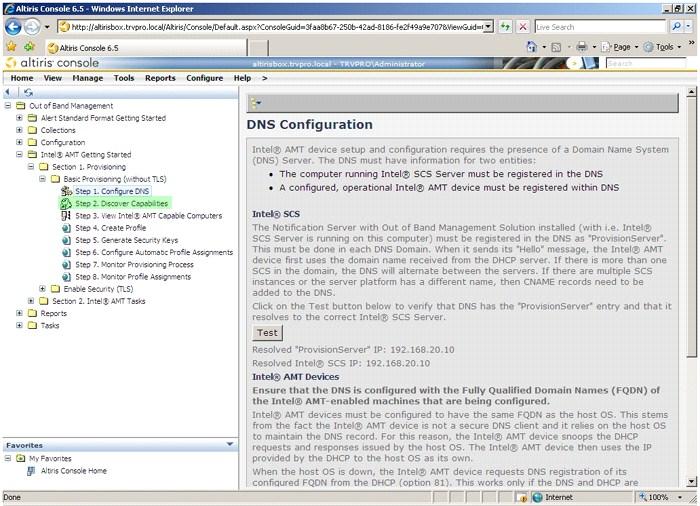Screen dimensions: 700x506
Task: Click in the Altiris console Search box
Action: [x=646, y=64]
